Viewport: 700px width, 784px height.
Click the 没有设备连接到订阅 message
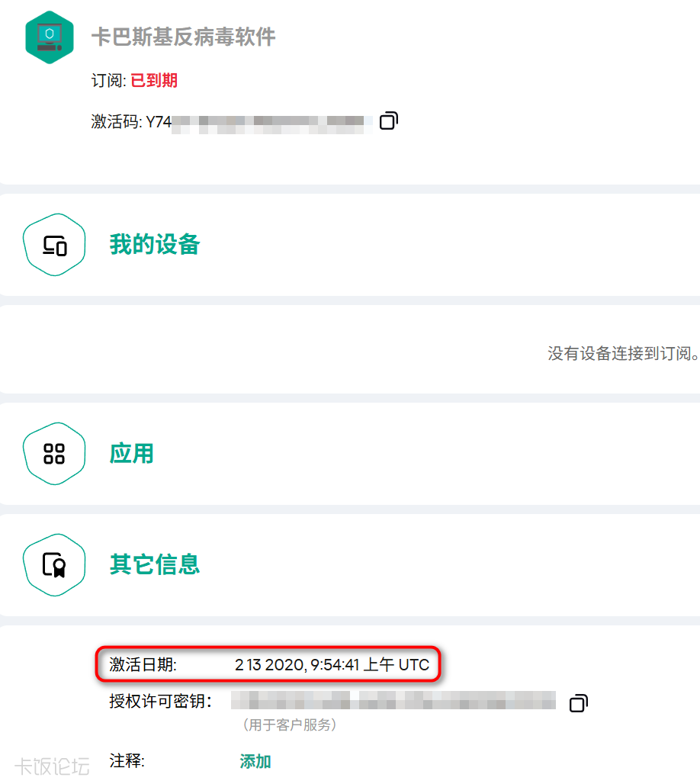pyautogui.click(x=622, y=353)
